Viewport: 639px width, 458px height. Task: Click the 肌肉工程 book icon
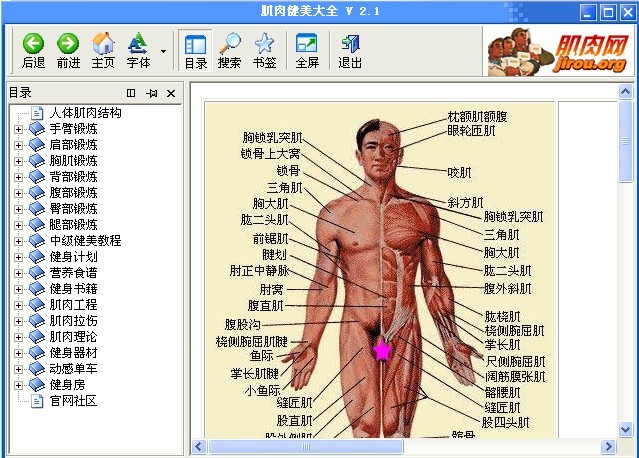[37, 304]
